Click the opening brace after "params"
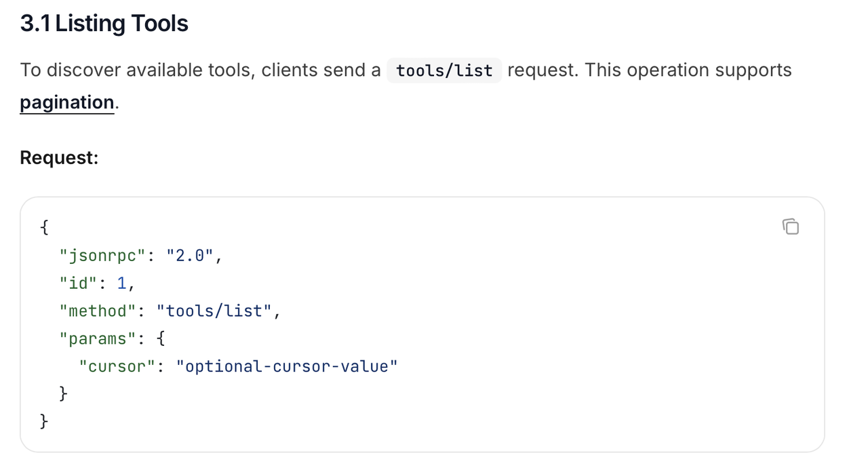The width and height of the screenshot is (868, 470). pyautogui.click(x=160, y=338)
